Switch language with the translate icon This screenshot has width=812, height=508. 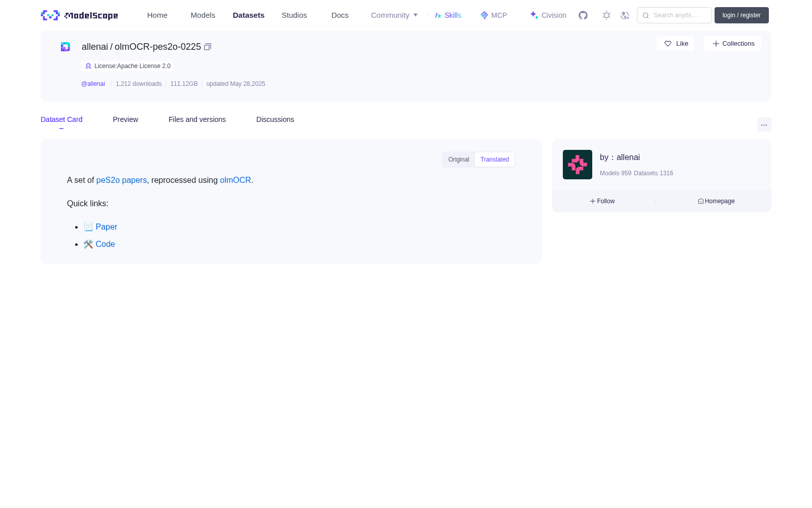625,15
